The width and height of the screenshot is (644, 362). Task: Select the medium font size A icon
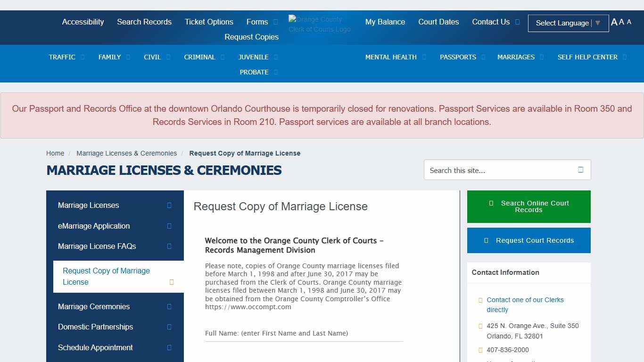pyautogui.click(x=621, y=22)
